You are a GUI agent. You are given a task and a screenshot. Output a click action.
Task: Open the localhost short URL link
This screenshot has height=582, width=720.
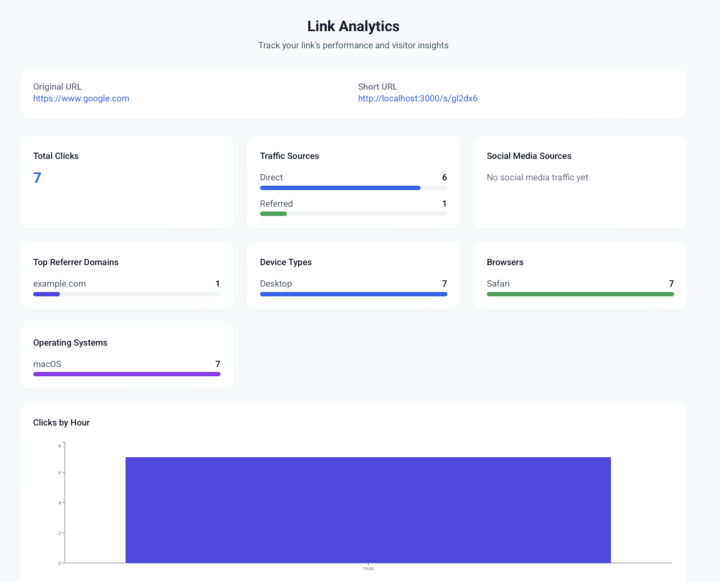[417, 98]
